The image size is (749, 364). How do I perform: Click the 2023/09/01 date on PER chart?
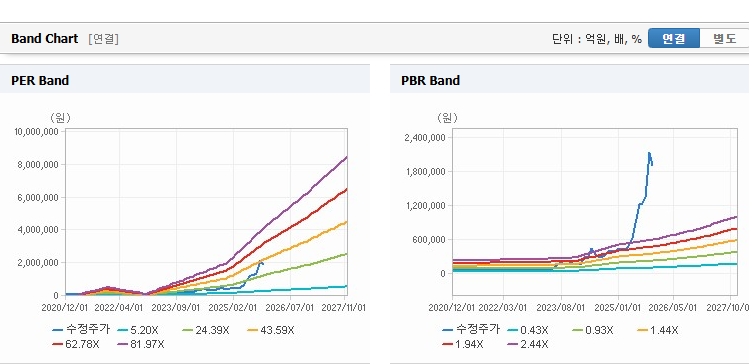click(176, 307)
